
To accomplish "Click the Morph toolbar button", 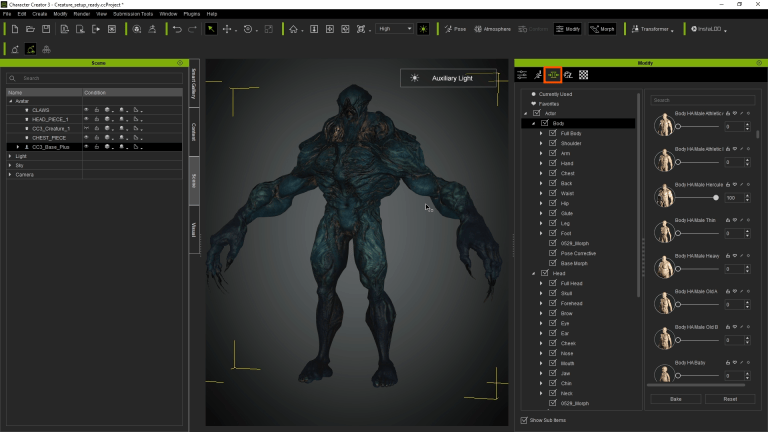I will pos(602,29).
